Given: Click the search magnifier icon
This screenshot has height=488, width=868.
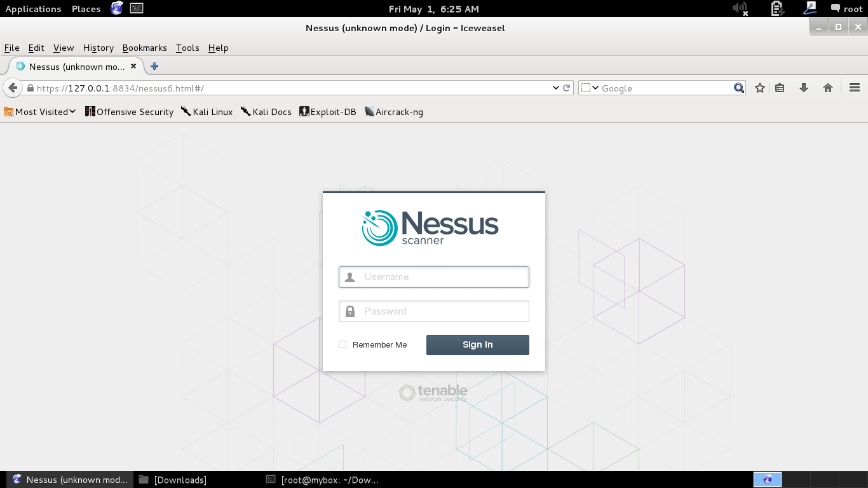Looking at the screenshot, I should point(739,88).
